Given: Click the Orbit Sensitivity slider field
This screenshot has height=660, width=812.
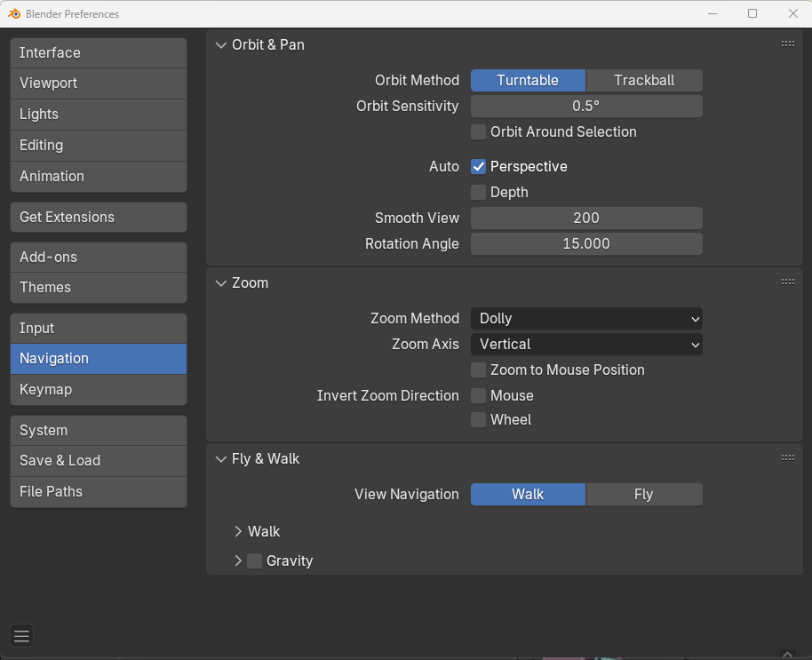Looking at the screenshot, I should click(x=586, y=106).
